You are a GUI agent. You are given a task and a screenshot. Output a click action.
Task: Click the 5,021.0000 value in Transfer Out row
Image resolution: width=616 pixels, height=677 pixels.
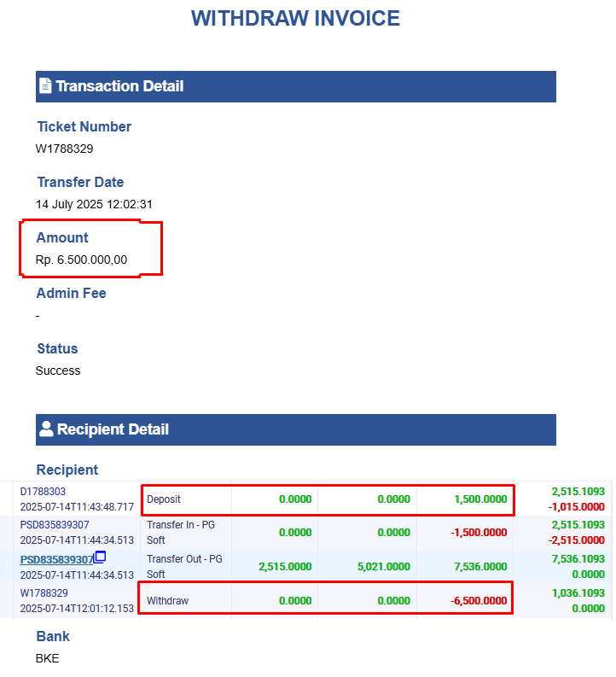383,567
